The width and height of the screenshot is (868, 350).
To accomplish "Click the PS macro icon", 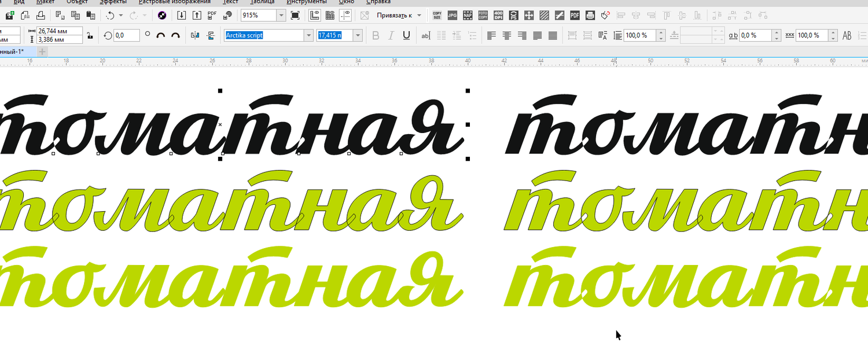I will pyautogui.click(x=513, y=15).
